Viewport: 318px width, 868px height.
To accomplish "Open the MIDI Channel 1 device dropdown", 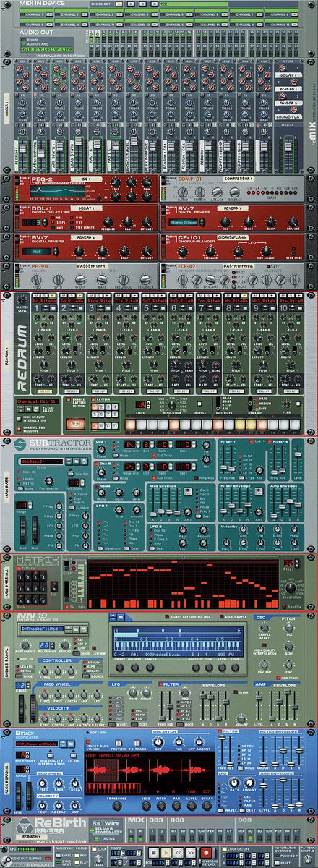I will pyautogui.click(x=48, y=14).
